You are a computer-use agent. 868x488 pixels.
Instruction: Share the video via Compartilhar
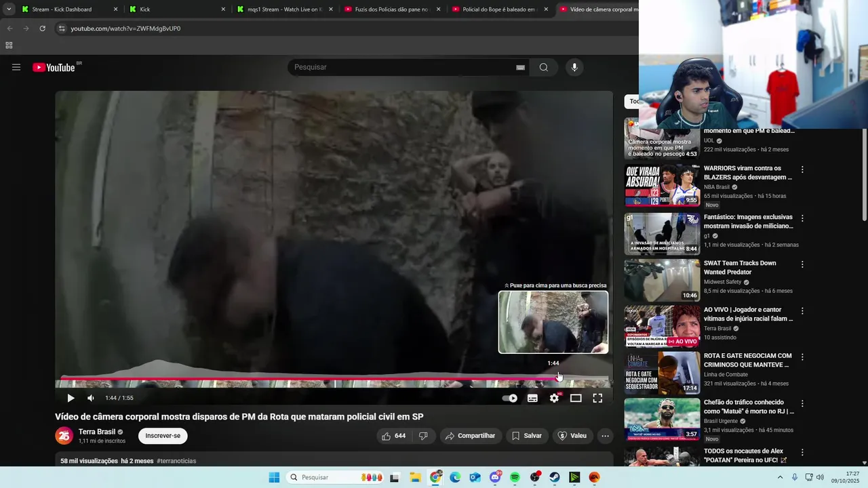(x=470, y=436)
